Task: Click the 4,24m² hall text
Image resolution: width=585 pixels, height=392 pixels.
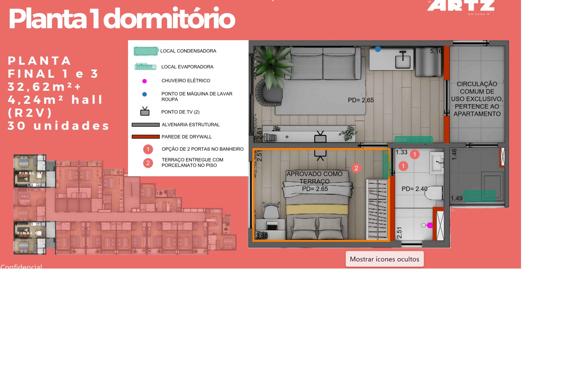Action: tap(55, 100)
